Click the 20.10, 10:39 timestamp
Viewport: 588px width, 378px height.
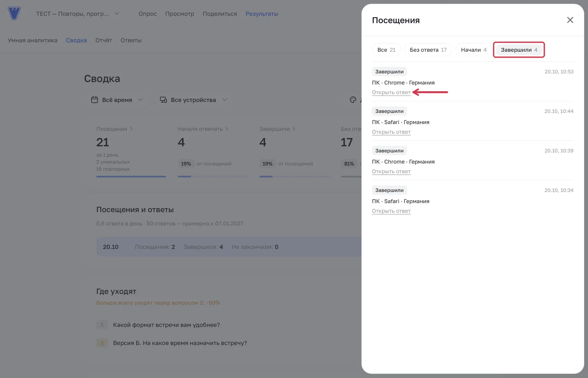559,151
